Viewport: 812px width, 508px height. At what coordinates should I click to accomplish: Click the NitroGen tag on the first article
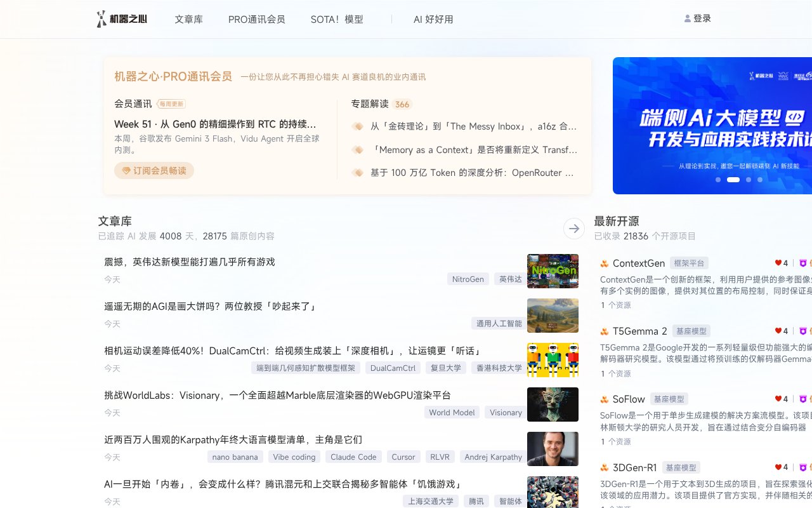(x=468, y=279)
